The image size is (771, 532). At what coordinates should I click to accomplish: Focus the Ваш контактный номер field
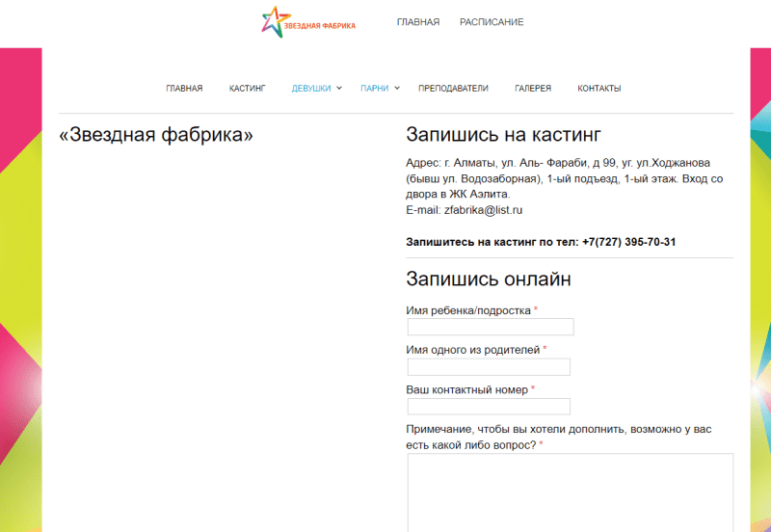click(x=489, y=407)
